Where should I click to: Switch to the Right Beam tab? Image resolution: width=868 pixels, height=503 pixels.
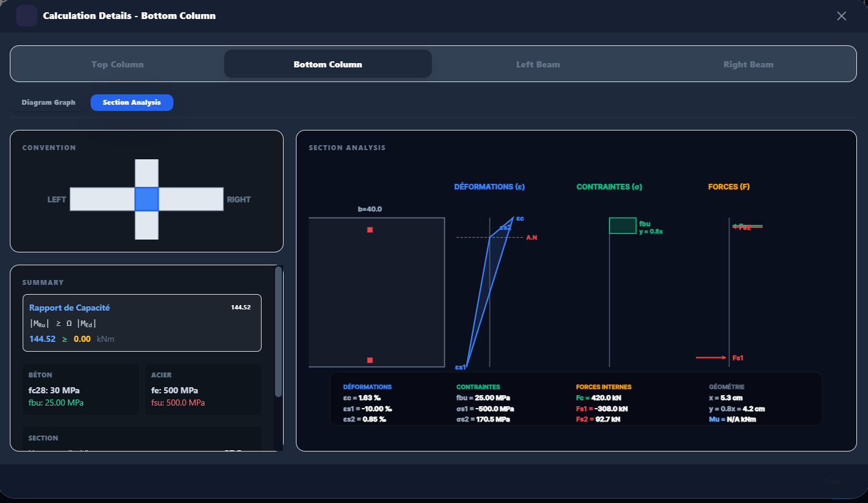[748, 64]
